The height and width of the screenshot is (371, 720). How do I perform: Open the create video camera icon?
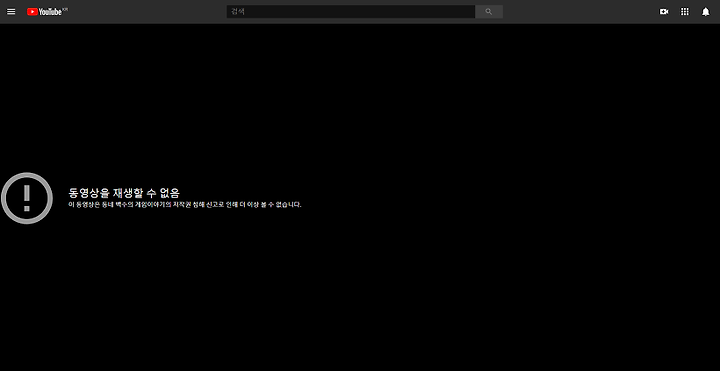click(x=664, y=11)
